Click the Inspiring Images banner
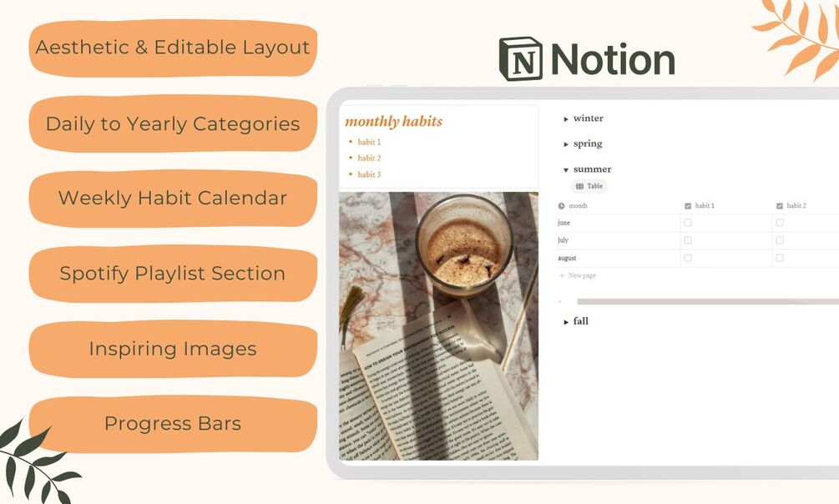Viewport: 839px width, 504px height. point(173,349)
